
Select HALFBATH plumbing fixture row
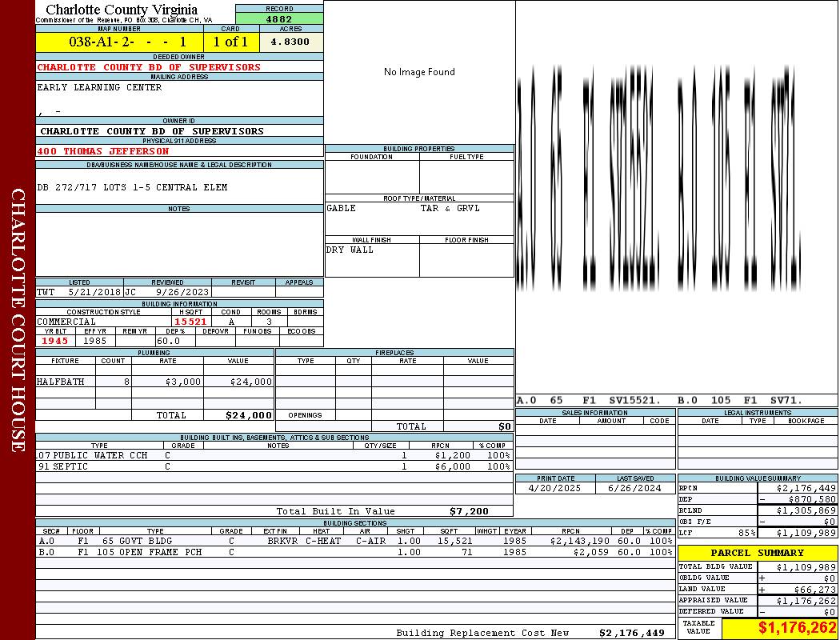(x=155, y=382)
